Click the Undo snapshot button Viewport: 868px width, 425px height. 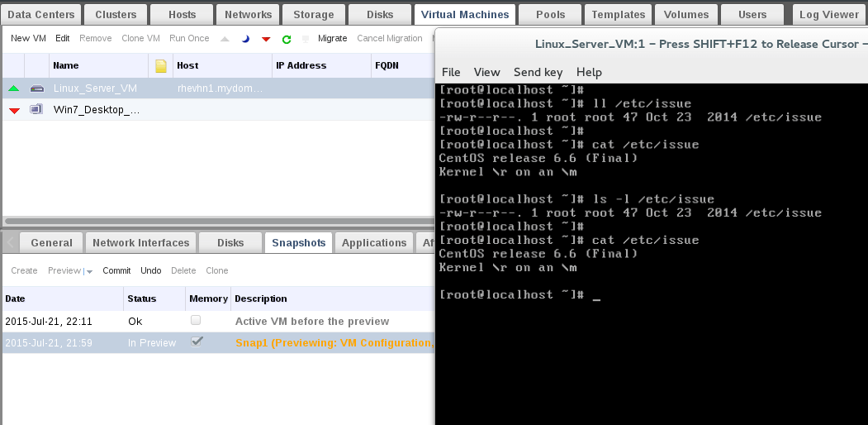coord(150,270)
